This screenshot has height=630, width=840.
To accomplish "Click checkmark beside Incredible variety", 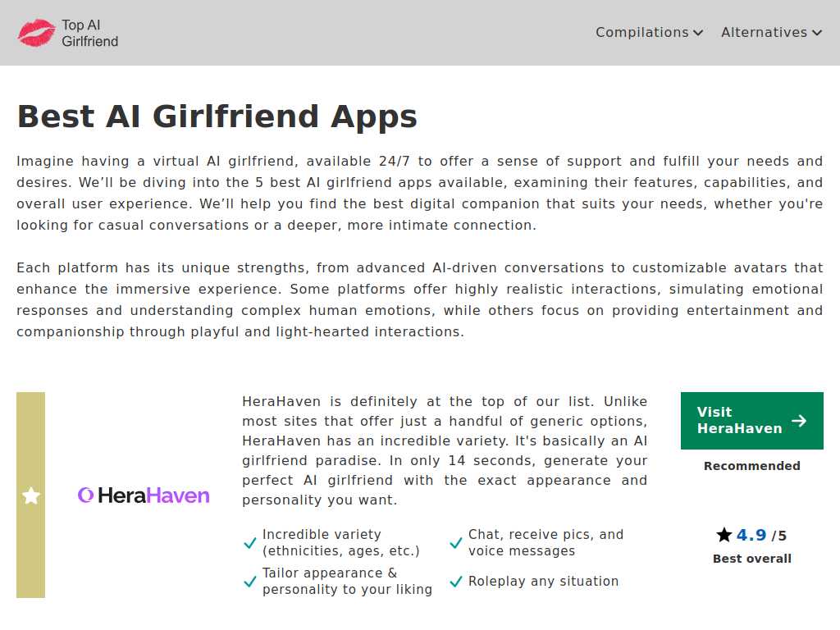I will tap(249, 543).
